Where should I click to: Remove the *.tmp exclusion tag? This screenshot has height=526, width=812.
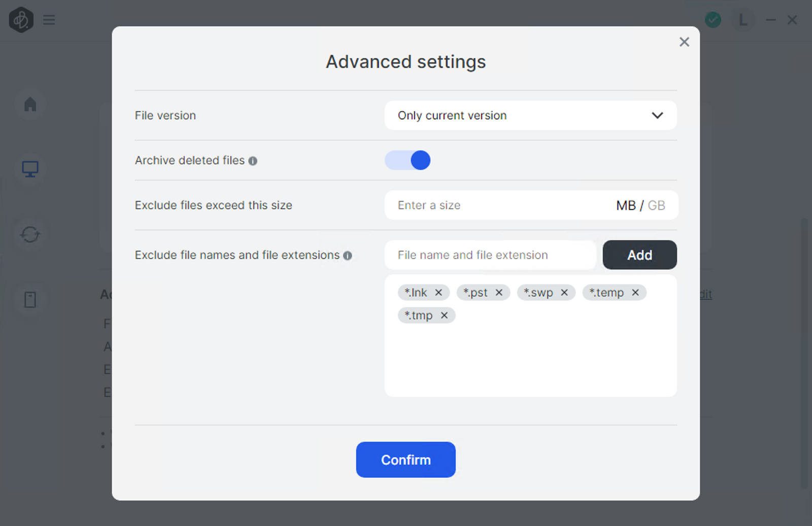(445, 315)
